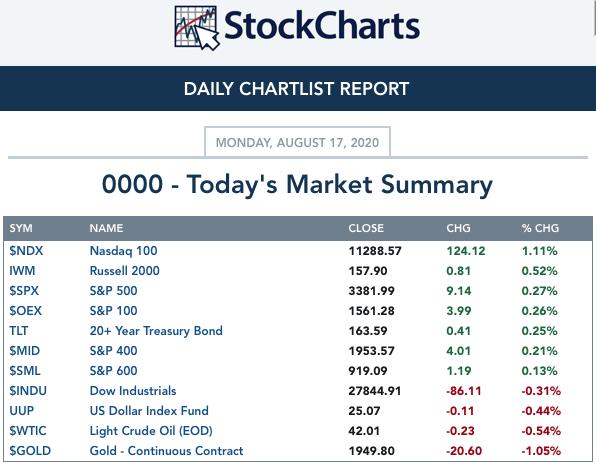
Task: Open Gold - Continuous Contract link
Action: pyautogui.click(x=166, y=451)
